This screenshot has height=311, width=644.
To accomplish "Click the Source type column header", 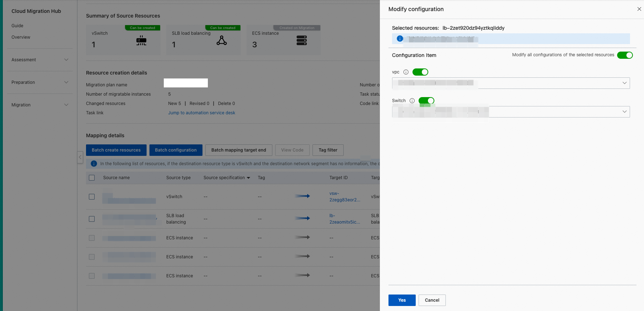I will [178, 178].
